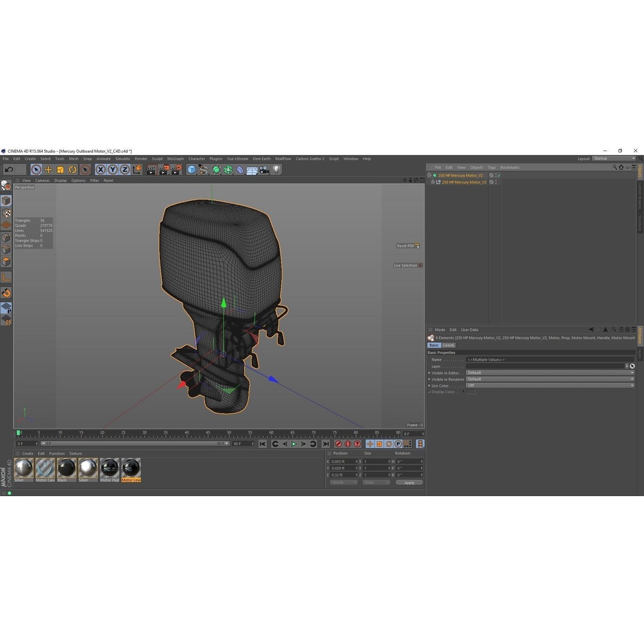Viewport: 644px width, 644px height.
Task: Open the MoGraph menu
Action: click(175, 159)
